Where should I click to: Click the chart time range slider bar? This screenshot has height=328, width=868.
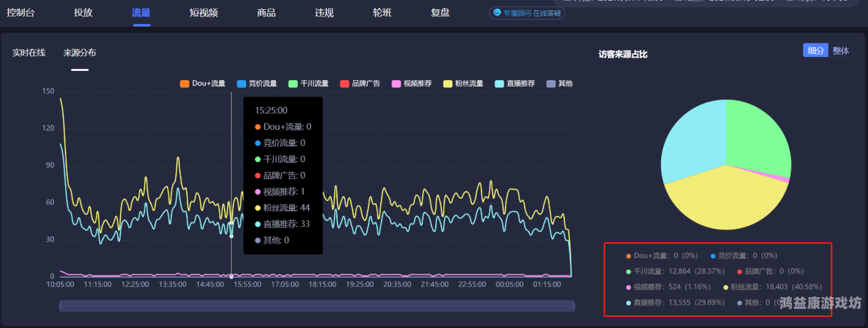(317, 306)
